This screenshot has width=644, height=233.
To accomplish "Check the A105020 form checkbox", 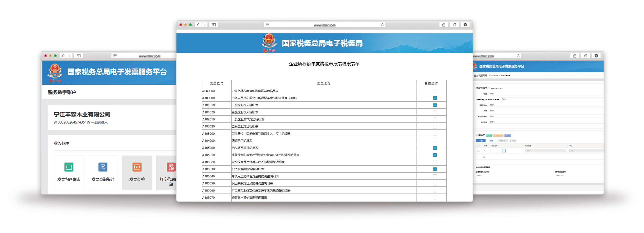I will pos(435,162).
